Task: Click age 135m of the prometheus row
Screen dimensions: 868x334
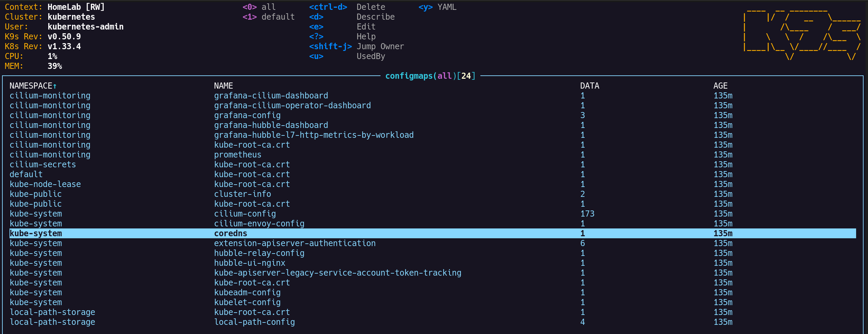Action: [723, 155]
